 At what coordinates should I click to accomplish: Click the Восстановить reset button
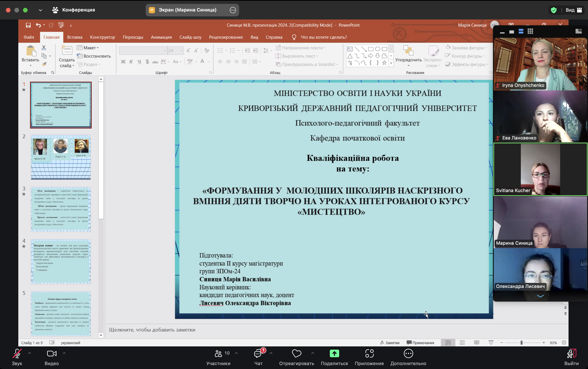coord(94,56)
